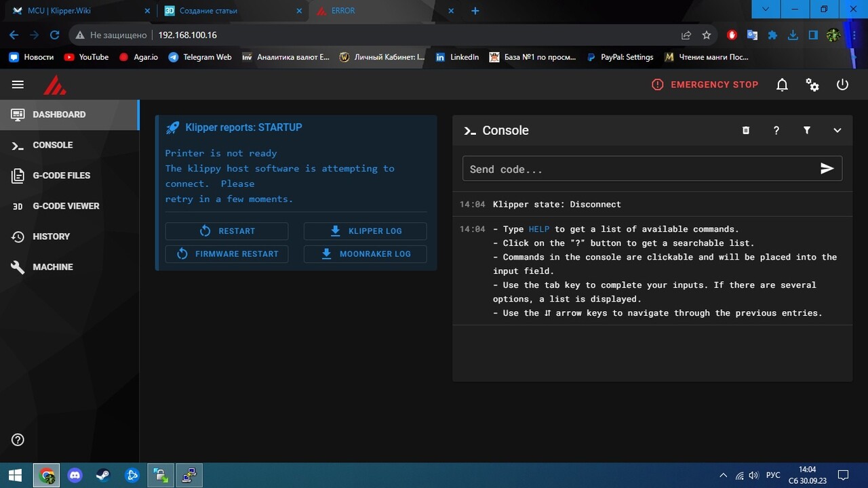
Task: Send code with the paper-plane icon
Action: point(827,169)
